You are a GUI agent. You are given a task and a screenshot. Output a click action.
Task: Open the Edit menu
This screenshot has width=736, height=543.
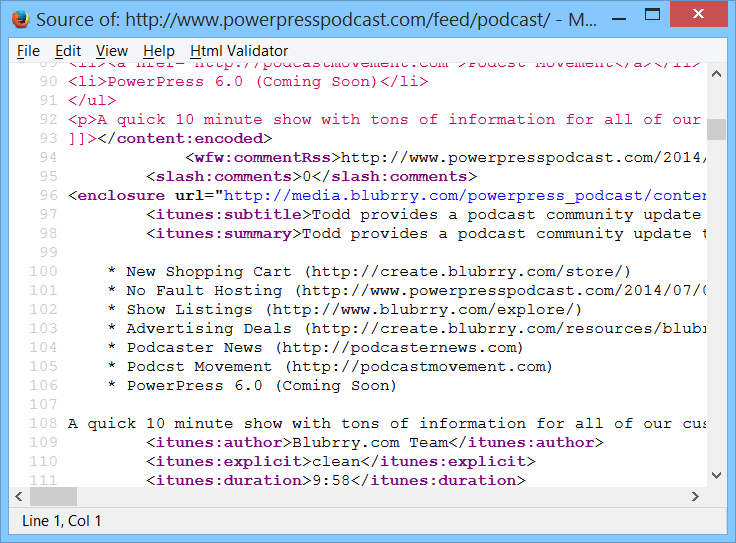68,51
